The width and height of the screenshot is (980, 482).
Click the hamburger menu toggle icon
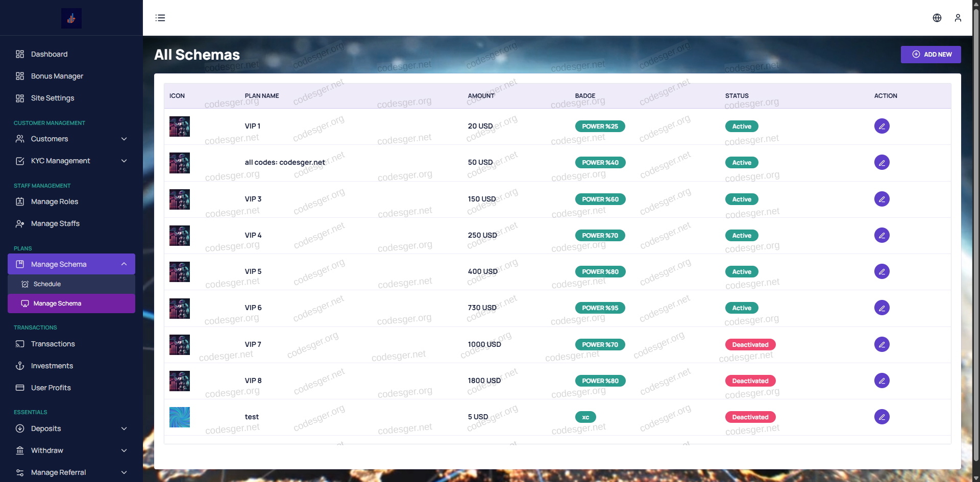click(160, 18)
